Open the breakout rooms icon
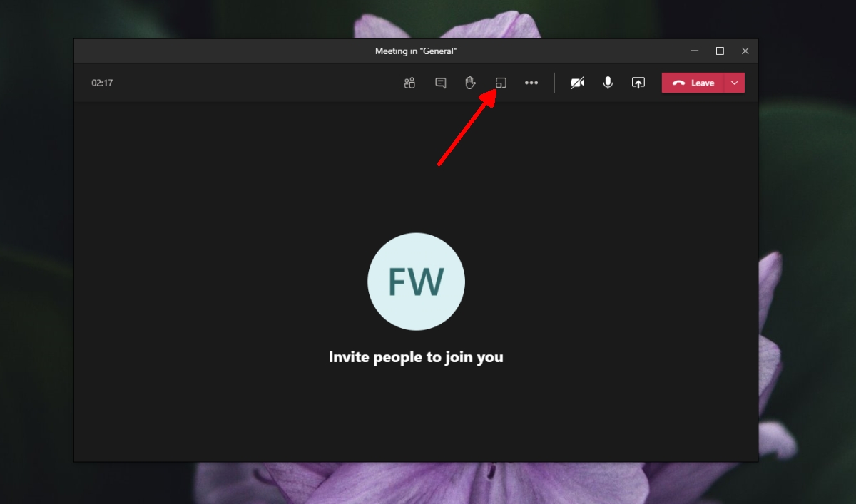The height and width of the screenshot is (504, 856). [x=501, y=83]
